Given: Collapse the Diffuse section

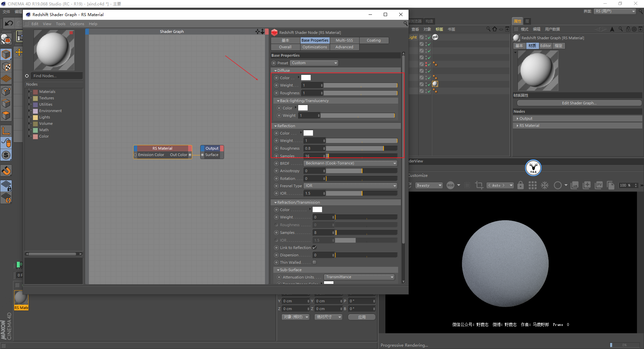Looking at the screenshot, I should [275, 71].
